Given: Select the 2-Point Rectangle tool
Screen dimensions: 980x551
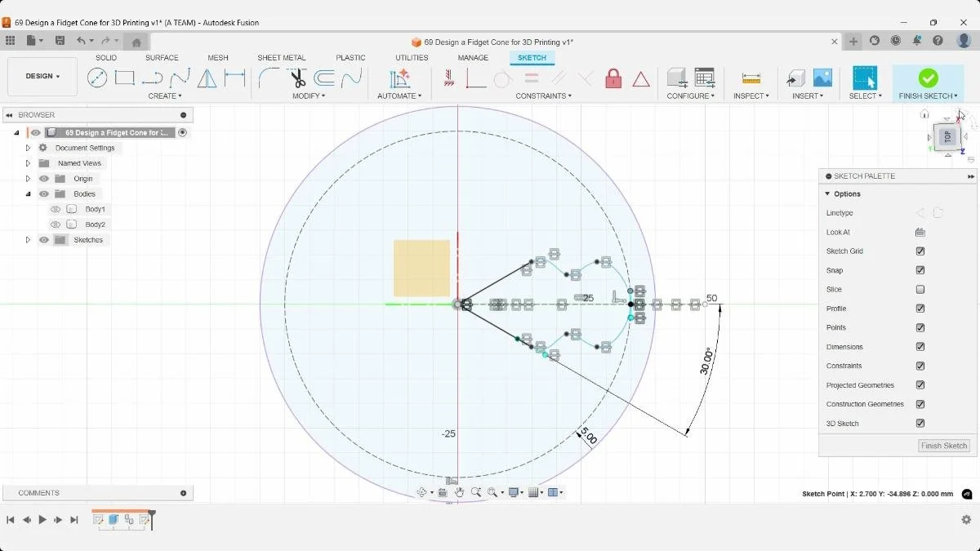Looking at the screenshot, I should pos(124,78).
